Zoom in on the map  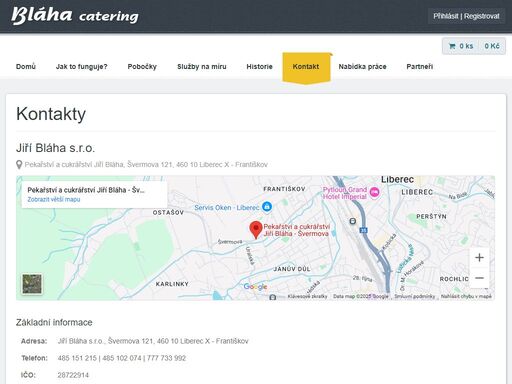[479, 257]
